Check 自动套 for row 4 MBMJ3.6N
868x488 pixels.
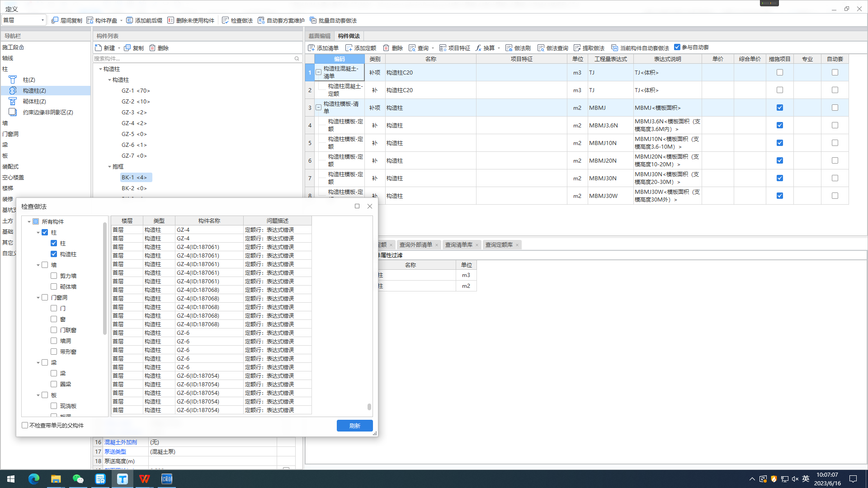pos(835,125)
